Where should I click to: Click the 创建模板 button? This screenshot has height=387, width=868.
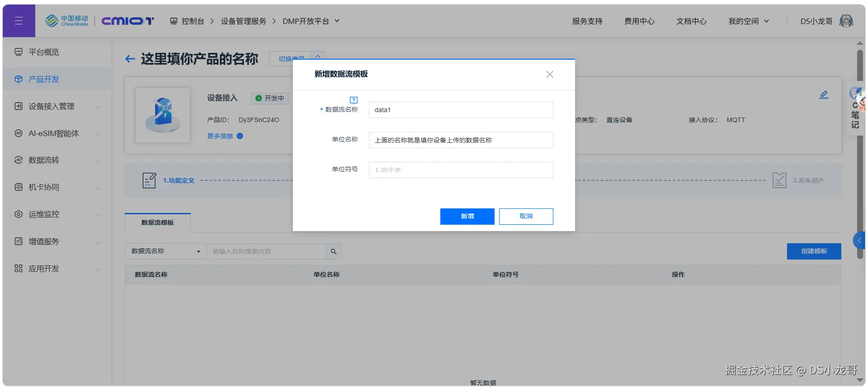(814, 251)
